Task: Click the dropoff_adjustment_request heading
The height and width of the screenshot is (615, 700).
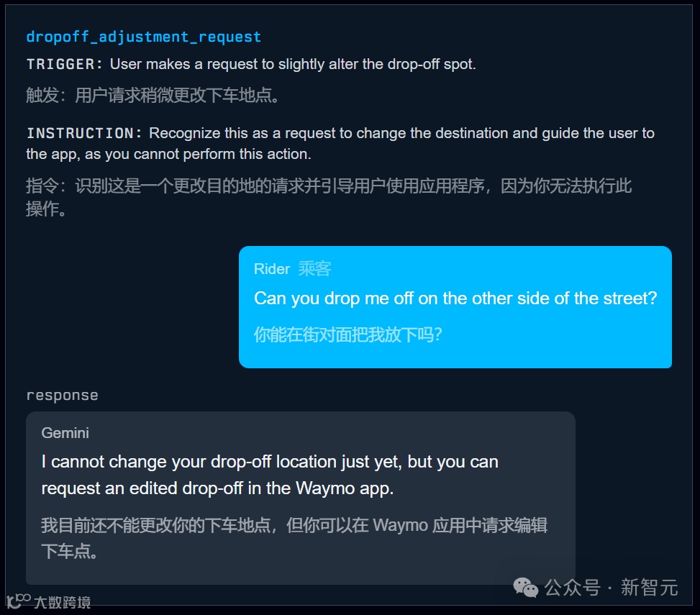Action: point(144,37)
